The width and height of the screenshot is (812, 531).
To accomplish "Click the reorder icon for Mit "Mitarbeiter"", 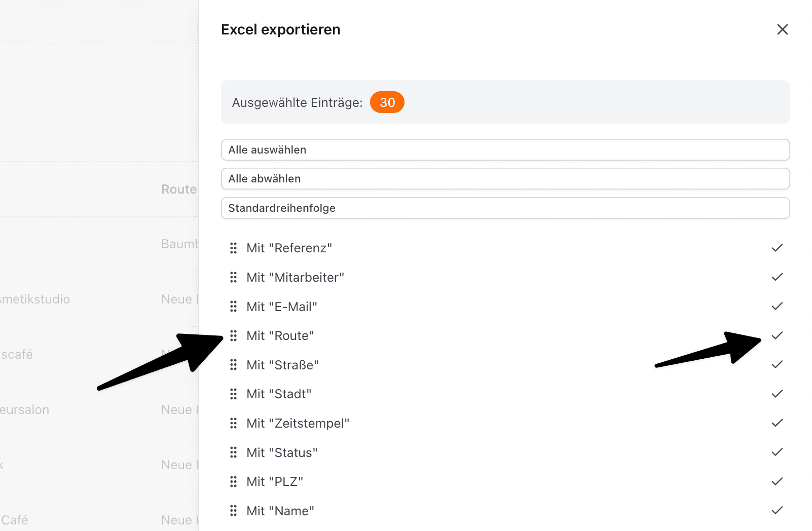I will [234, 277].
